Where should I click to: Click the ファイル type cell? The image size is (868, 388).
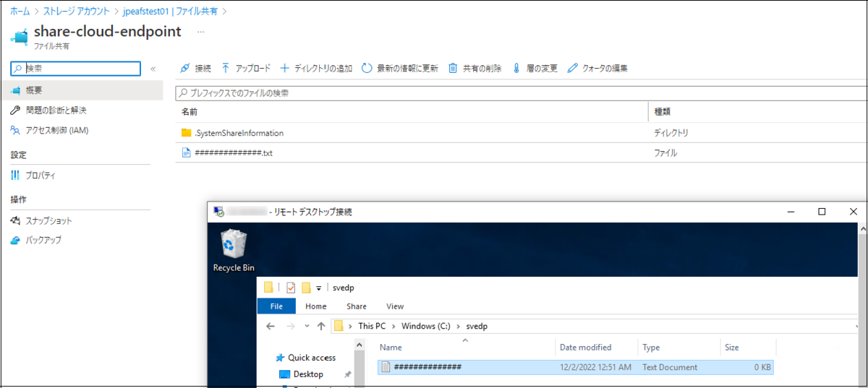665,153
